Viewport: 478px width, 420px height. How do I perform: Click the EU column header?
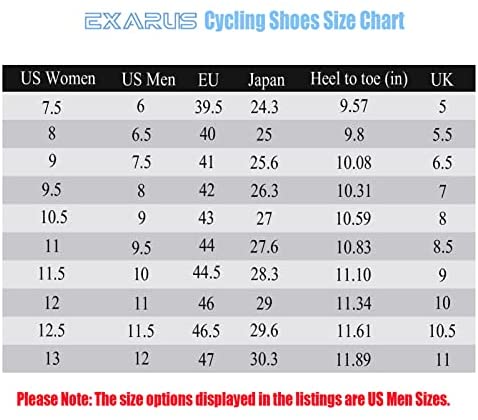click(208, 80)
